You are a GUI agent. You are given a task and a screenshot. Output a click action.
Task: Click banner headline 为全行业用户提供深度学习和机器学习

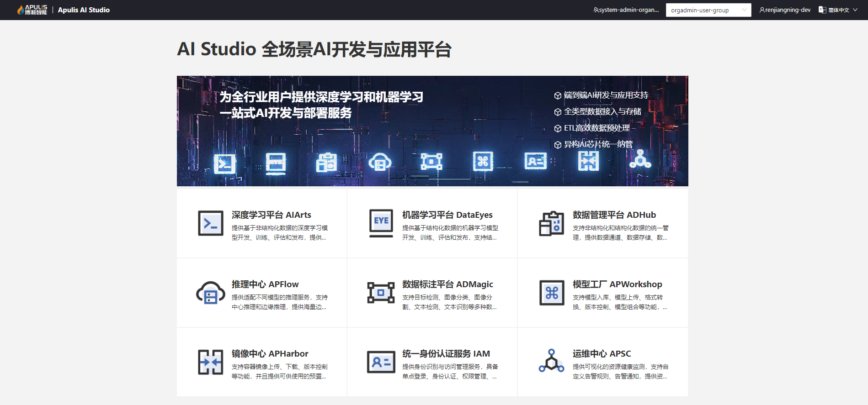tap(321, 97)
